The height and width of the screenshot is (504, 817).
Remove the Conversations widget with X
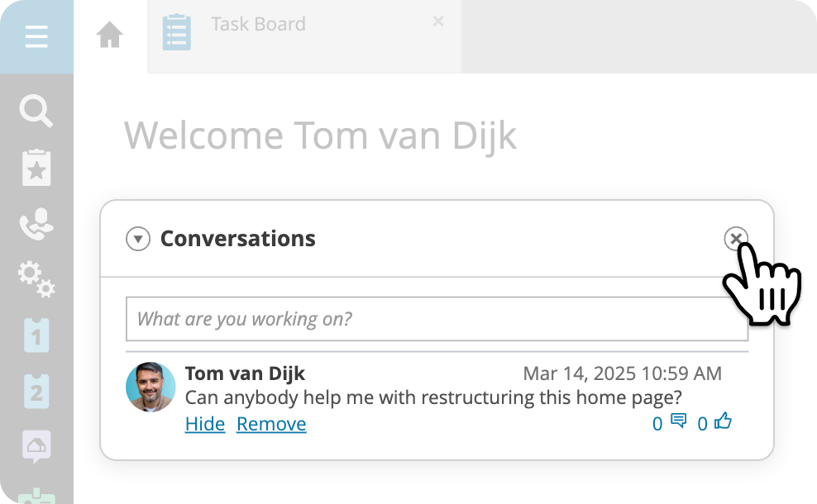736,239
